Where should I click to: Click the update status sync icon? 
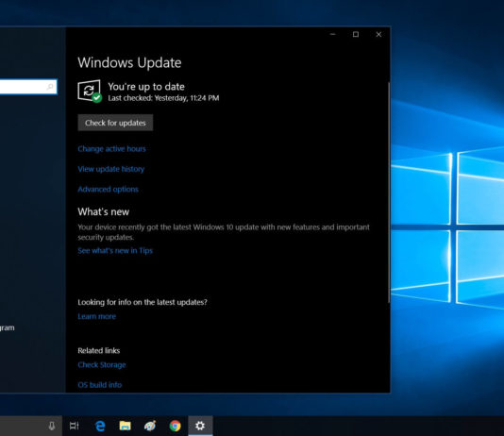pos(90,92)
